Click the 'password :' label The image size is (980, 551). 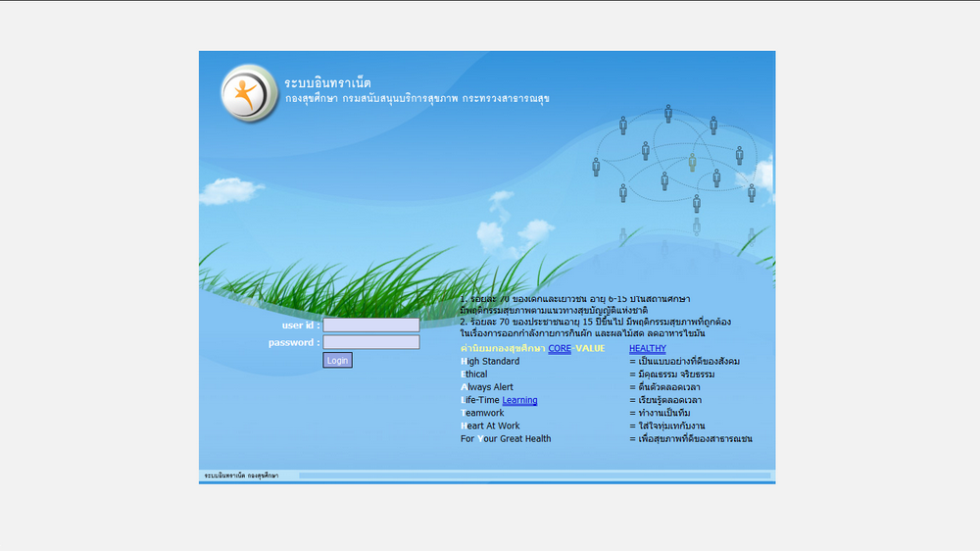pyautogui.click(x=294, y=343)
